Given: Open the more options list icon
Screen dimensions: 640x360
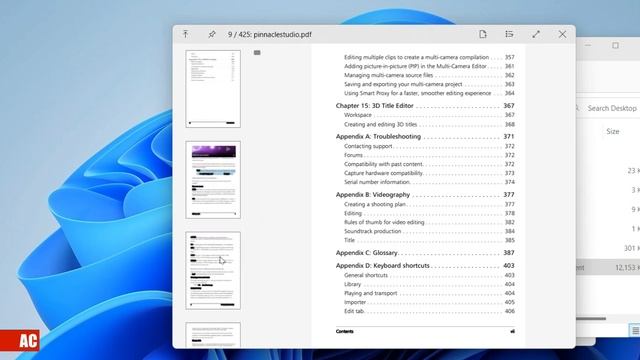Looking at the screenshot, I should pyautogui.click(x=509, y=34).
